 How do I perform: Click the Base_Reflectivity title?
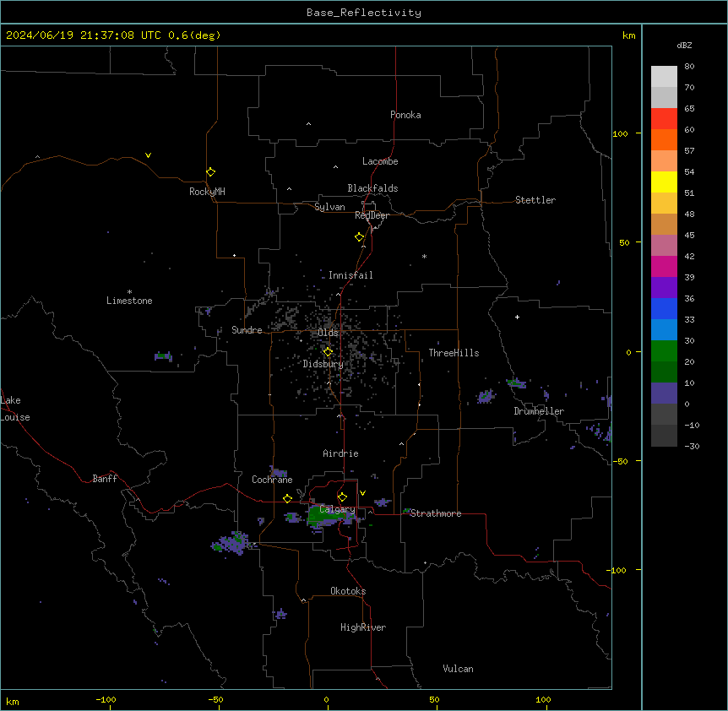364,13
